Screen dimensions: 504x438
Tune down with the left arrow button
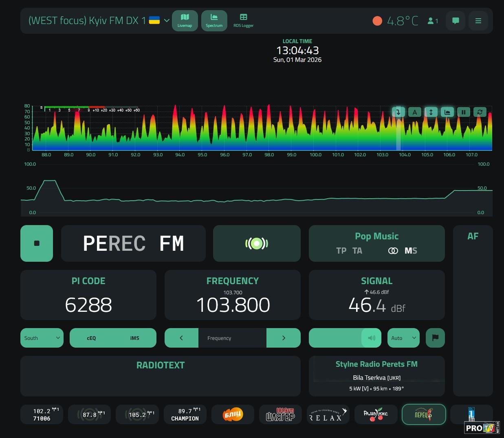coord(181,338)
